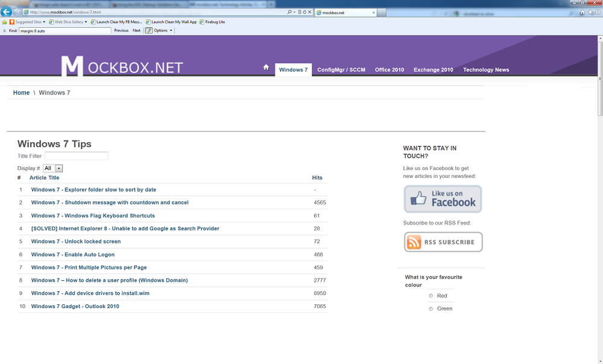
Task: Click the Firebug Lite bookmark
Action: 212,22
